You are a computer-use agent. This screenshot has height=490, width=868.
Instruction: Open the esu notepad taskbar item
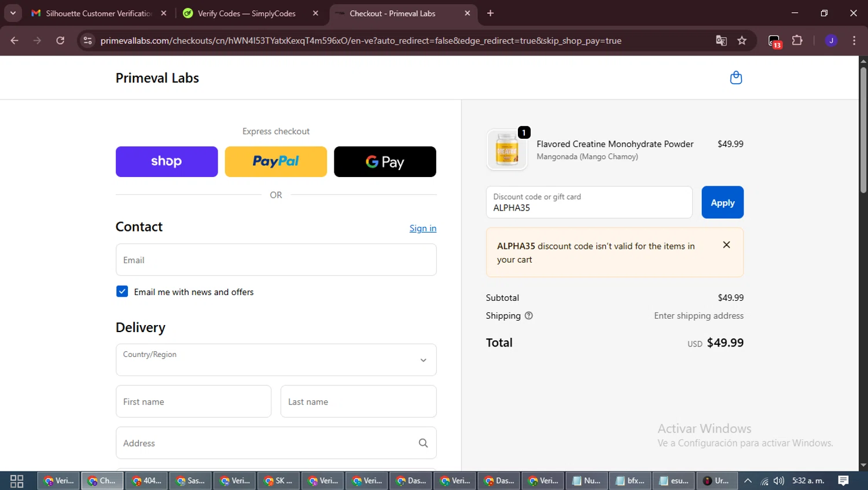pyautogui.click(x=674, y=481)
